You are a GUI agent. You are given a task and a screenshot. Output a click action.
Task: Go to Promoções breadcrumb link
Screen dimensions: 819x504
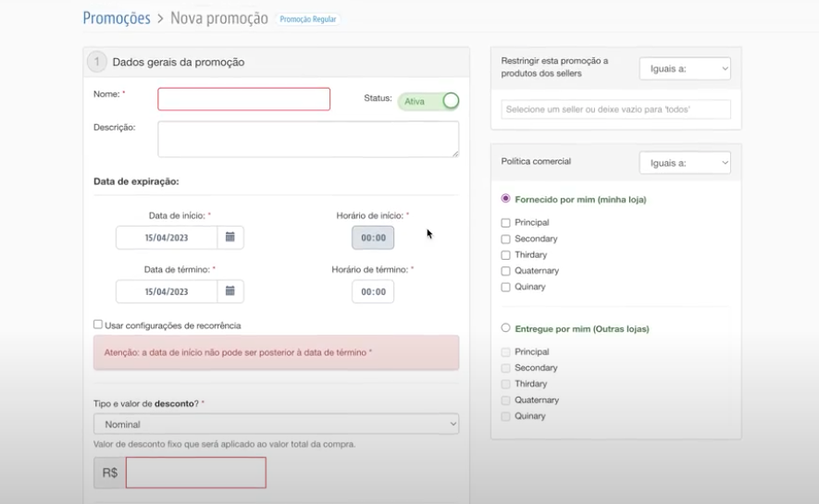[117, 18]
